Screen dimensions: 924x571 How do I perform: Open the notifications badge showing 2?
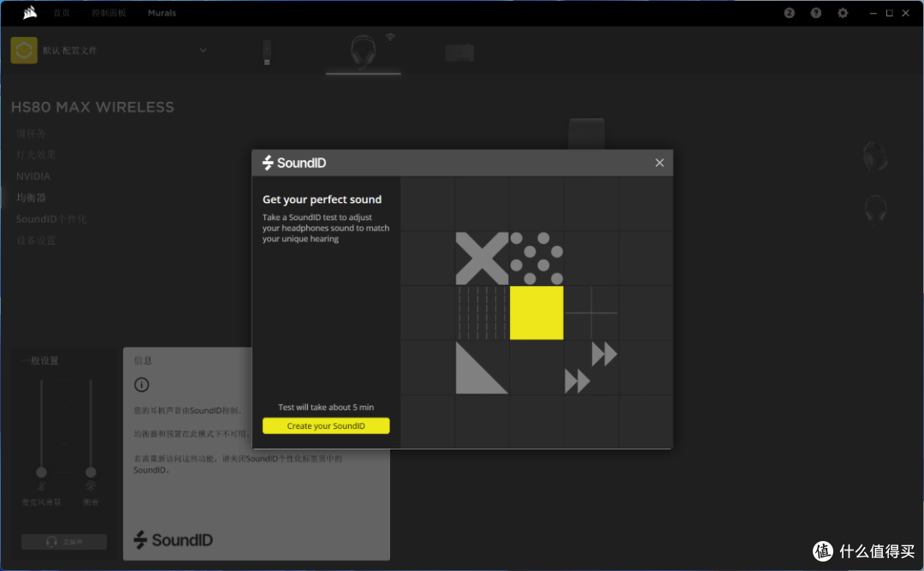tap(789, 13)
